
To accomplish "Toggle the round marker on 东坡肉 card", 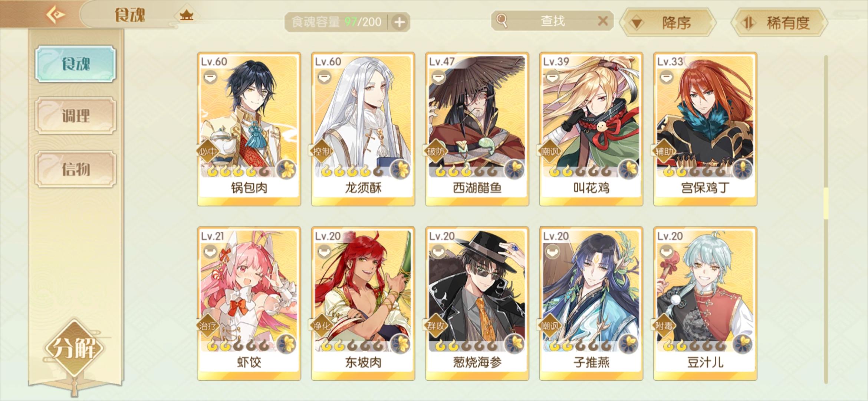I will [324, 252].
